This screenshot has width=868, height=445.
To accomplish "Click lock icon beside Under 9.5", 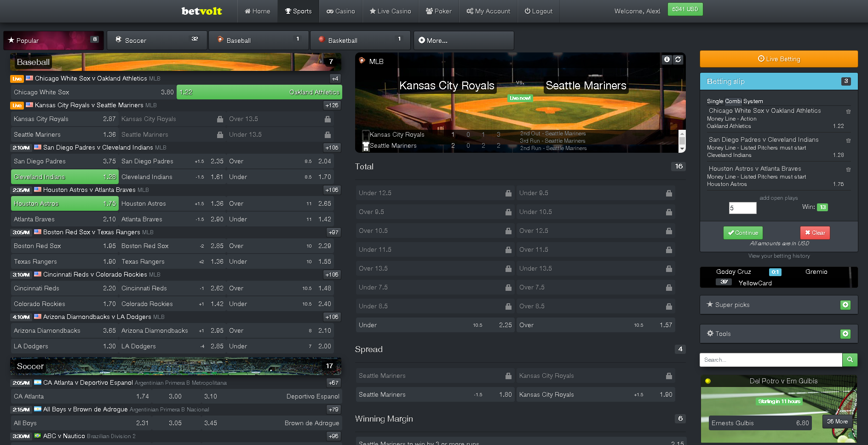I will pos(669,193).
